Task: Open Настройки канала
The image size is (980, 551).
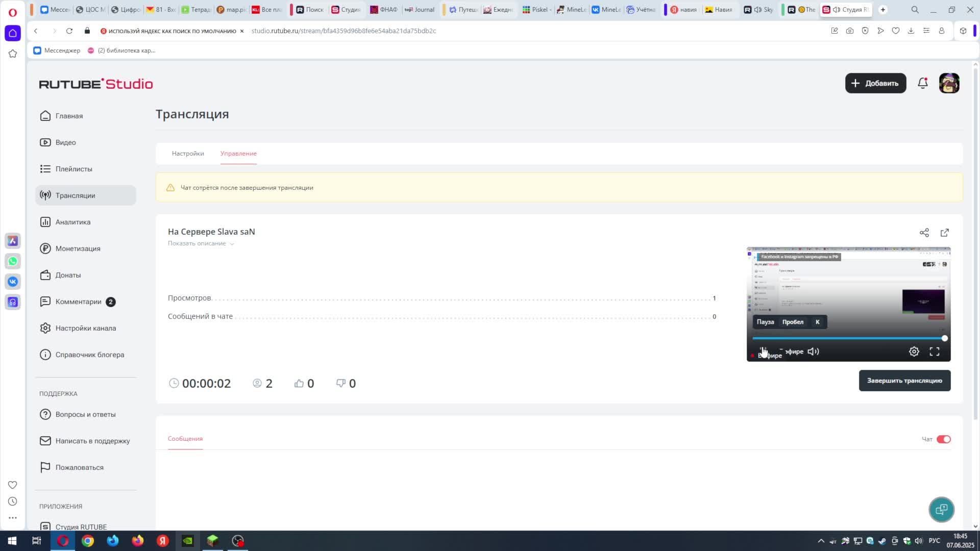Action: click(86, 328)
